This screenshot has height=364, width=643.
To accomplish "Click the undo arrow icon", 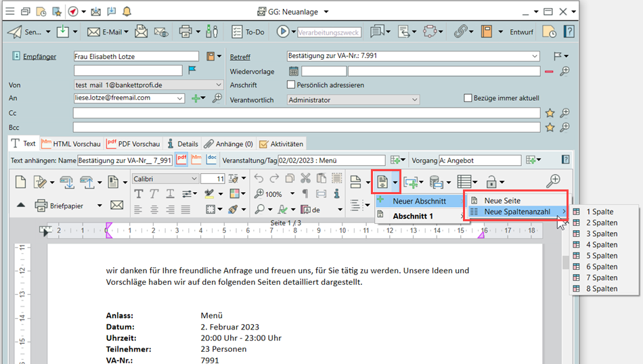I will (x=259, y=179).
